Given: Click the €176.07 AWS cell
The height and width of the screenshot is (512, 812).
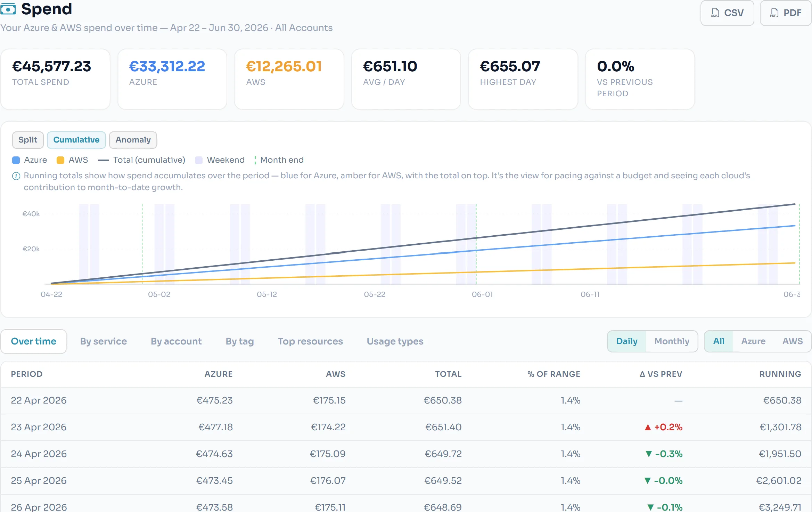Looking at the screenshot, I should [x=328, y=481].
